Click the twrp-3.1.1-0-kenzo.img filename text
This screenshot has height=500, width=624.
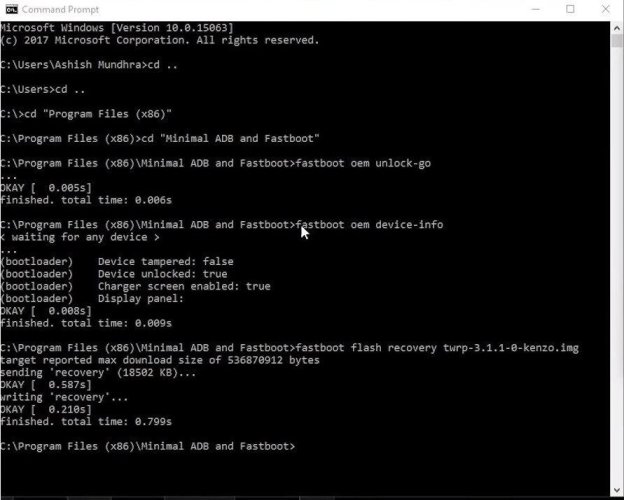pyautogui.click(x=511, y=348)
